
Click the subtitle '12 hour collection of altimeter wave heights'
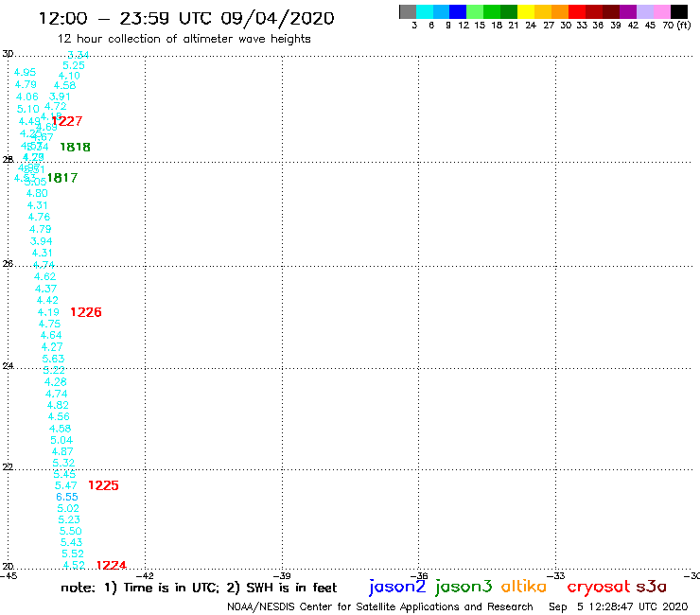tap(184, 39)
